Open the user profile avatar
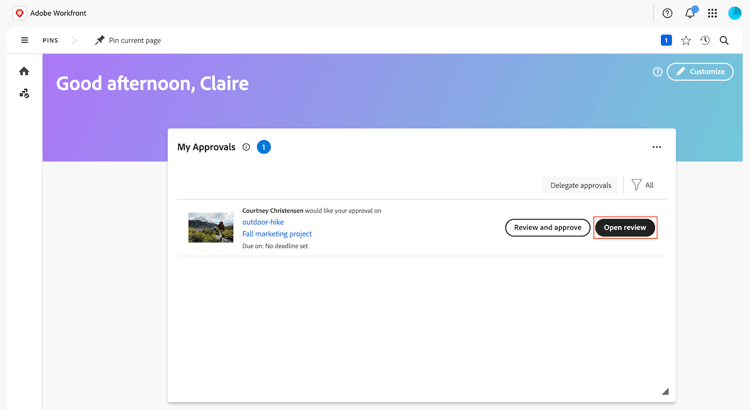Screen dimensions: 750x410 (x=735, y=13)
